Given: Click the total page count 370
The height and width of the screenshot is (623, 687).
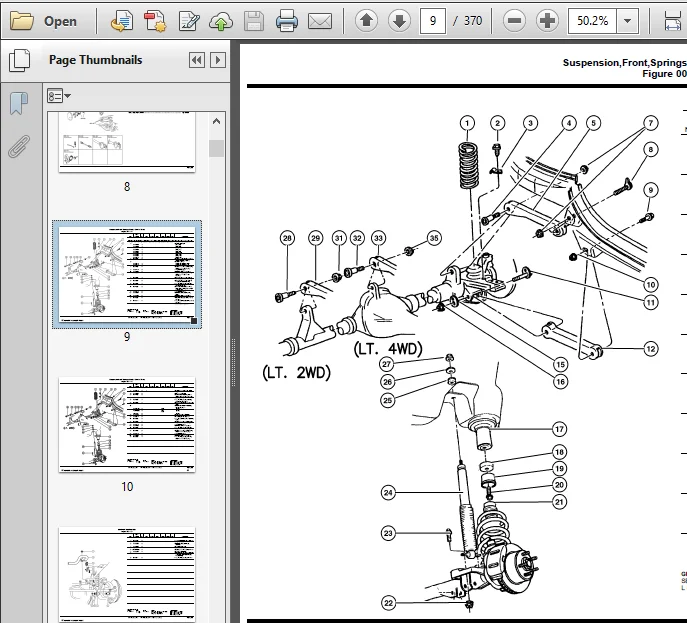Looking at the screenshot, I should pyautogui.click(x=473, y=21).
